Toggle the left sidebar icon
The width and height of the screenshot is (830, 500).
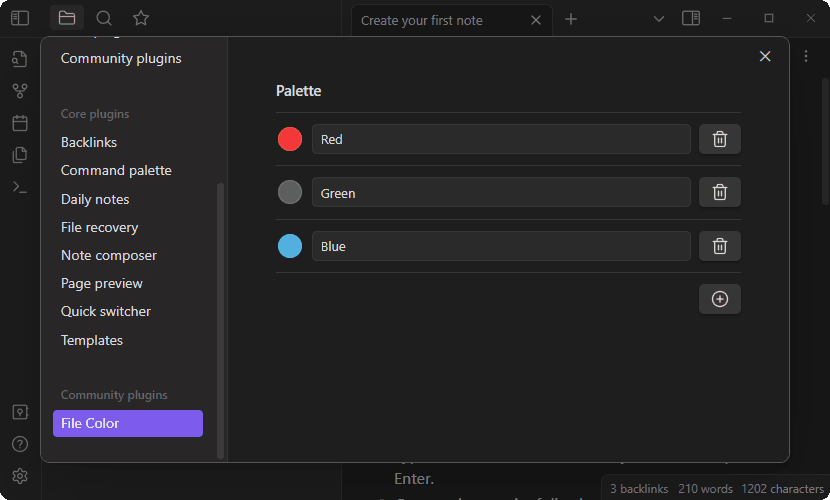pos(20,19)
